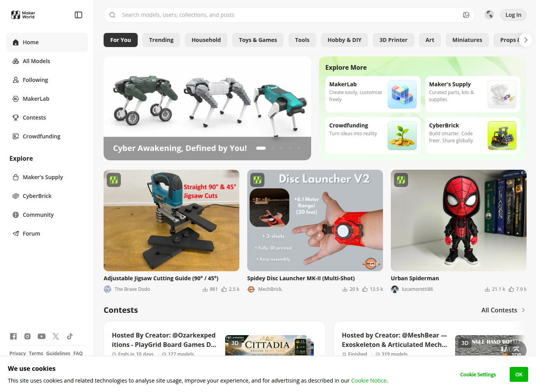Switch to the Trending tab
The image size is (536, 392).
point(161,40)
